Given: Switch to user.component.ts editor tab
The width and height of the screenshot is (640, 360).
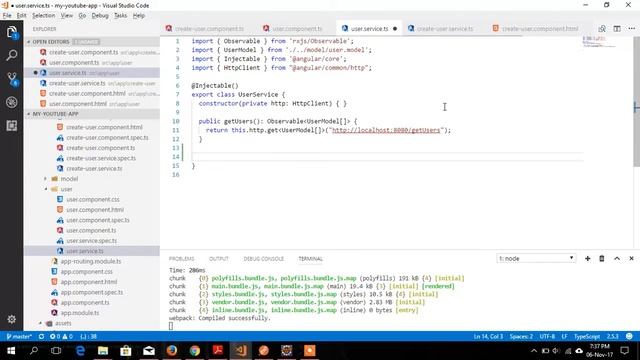Looking at the screenshot, I should pyautogui.click(x=297, y=29).
